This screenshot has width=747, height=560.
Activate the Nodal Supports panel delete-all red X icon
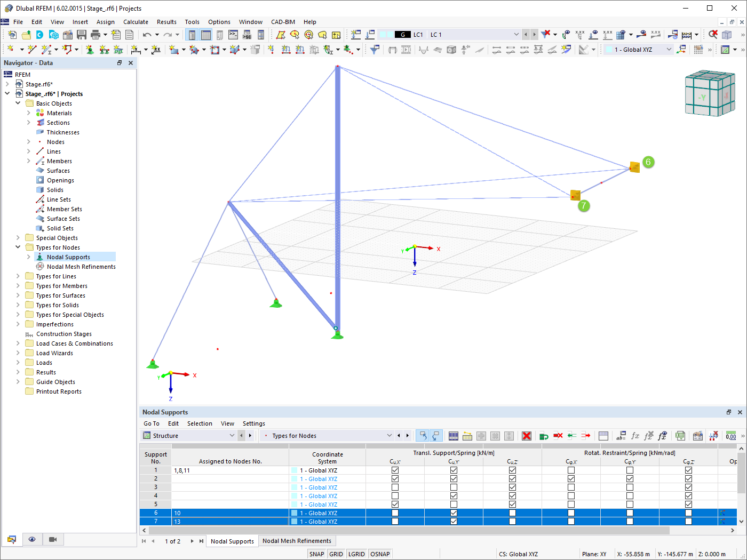pos(526,436)
